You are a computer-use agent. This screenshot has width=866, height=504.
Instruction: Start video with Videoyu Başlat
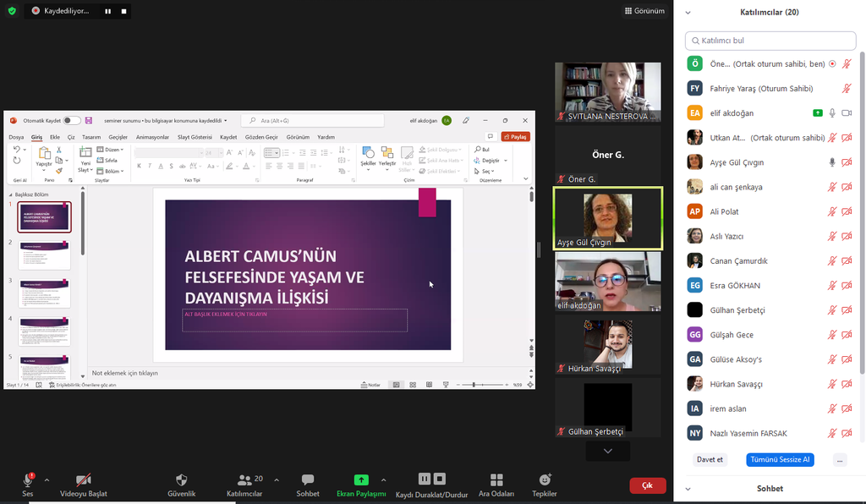point(84,485)
